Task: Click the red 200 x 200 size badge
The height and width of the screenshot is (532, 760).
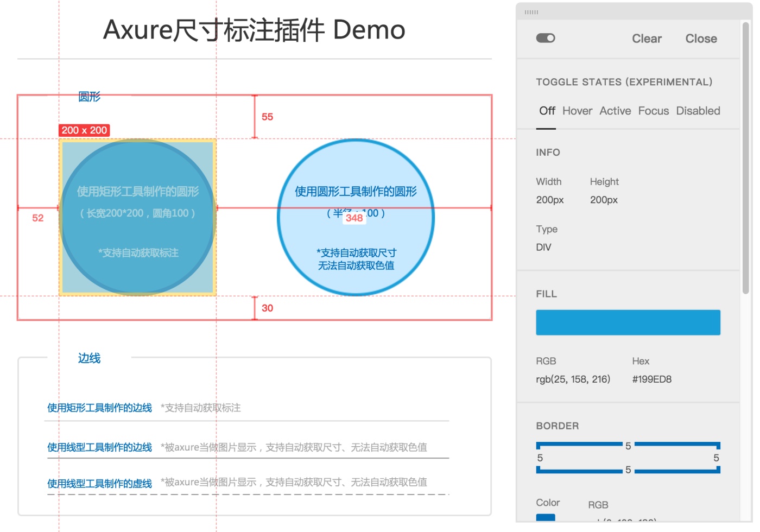Action: (84, 130)
